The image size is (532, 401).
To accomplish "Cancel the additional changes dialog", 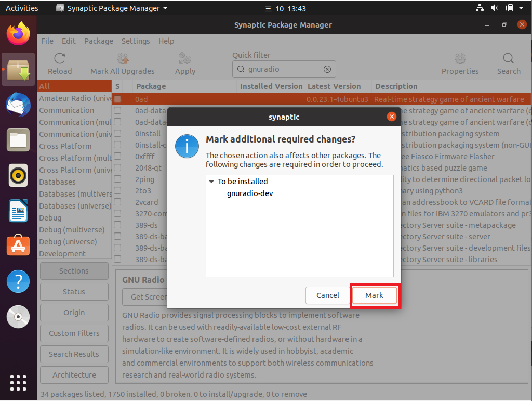I will [x=328, y=295].
